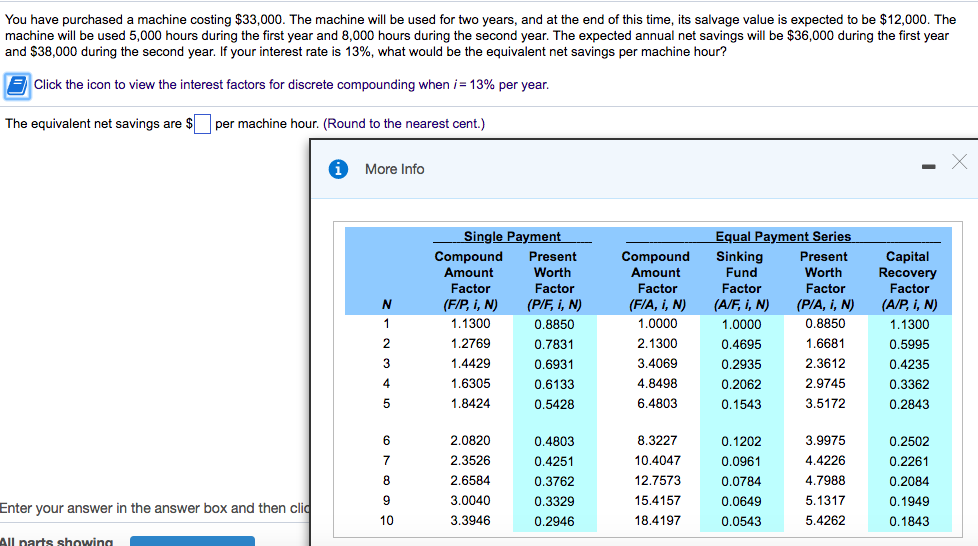Click value 10.4047 in row 7
Image resolution: width=978 pixels, height=546 pixels.
[x=657, y=461]
